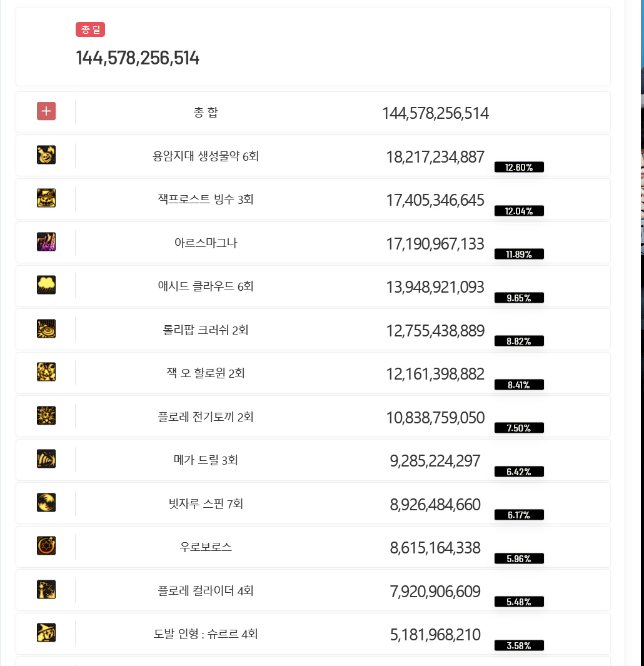644x666 pixels.
Task: Click the 메가 드릴 skill icon
Action: 46,459
